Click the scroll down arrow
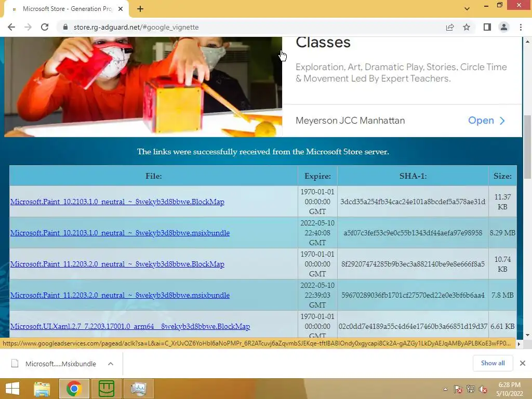The height and width of the screenshot is (399, 532). [x=527, y=335]
